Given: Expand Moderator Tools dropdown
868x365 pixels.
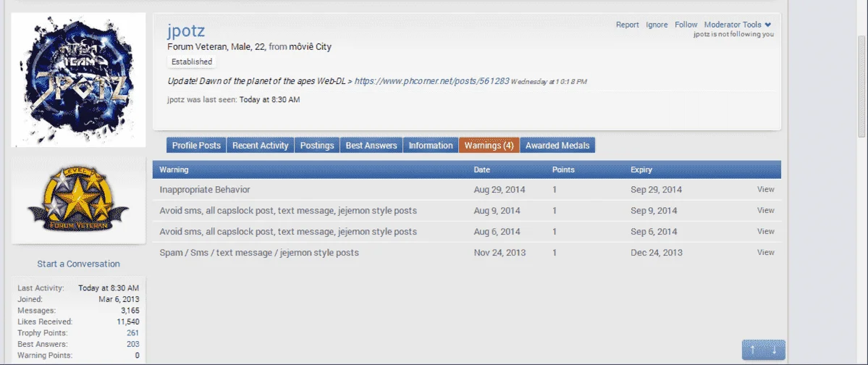Looking at the screenshot, I should 738,25.
